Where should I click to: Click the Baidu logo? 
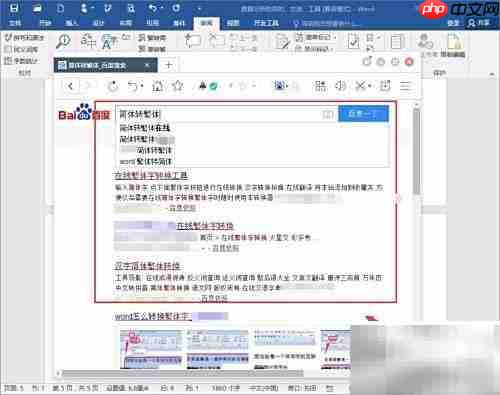pos(84,113)
